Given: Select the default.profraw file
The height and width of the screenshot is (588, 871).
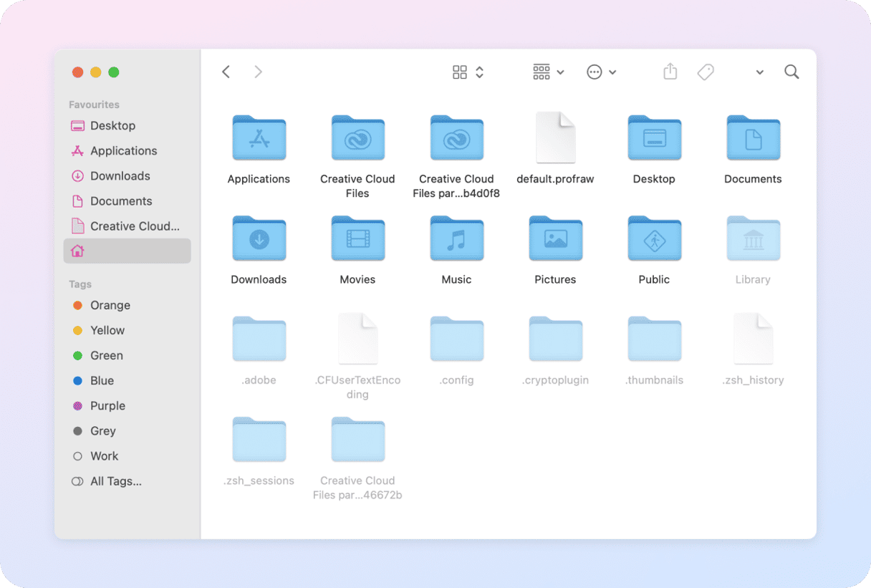Looking at the screenshot, I should tap(555, 138).
